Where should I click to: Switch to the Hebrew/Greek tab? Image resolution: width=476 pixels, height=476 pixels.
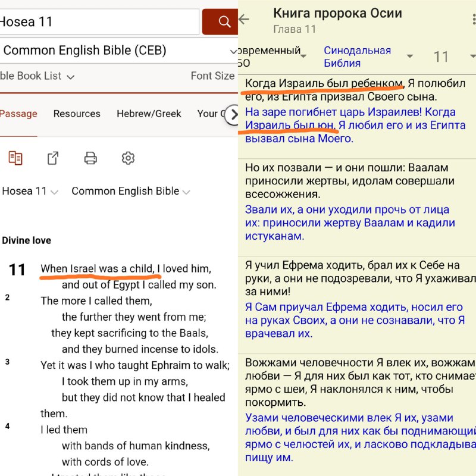coord(149,114)
